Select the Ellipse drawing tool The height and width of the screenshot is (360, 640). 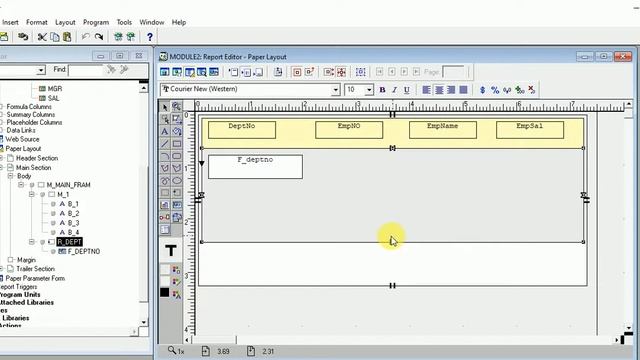tap(177, 180)
